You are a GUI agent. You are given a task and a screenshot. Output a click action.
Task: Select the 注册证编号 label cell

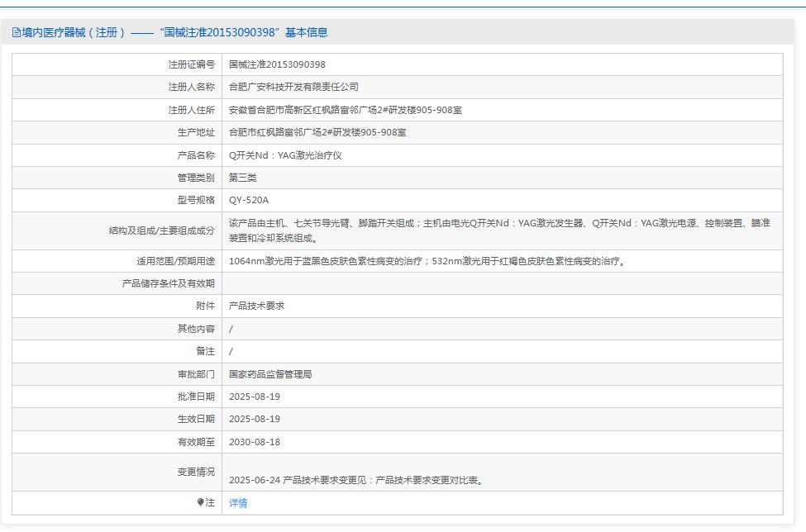(x=117, y=64)
